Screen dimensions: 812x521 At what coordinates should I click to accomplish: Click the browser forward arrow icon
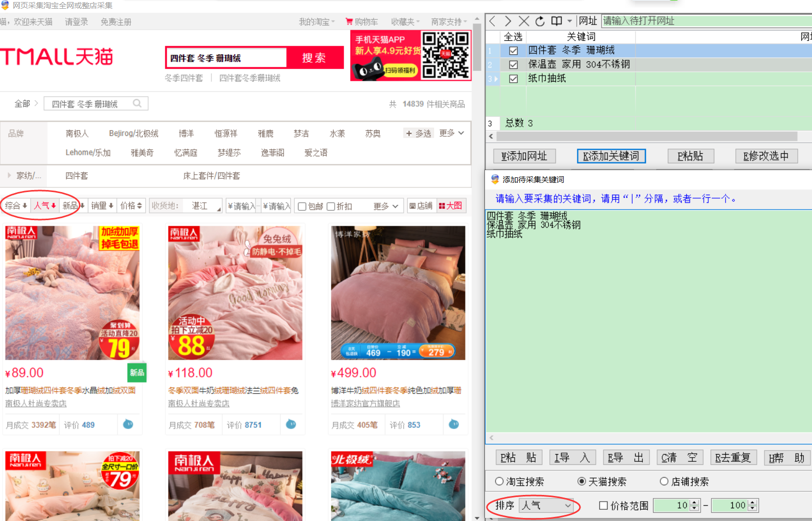pyautogui.click(x=507, y=21)
